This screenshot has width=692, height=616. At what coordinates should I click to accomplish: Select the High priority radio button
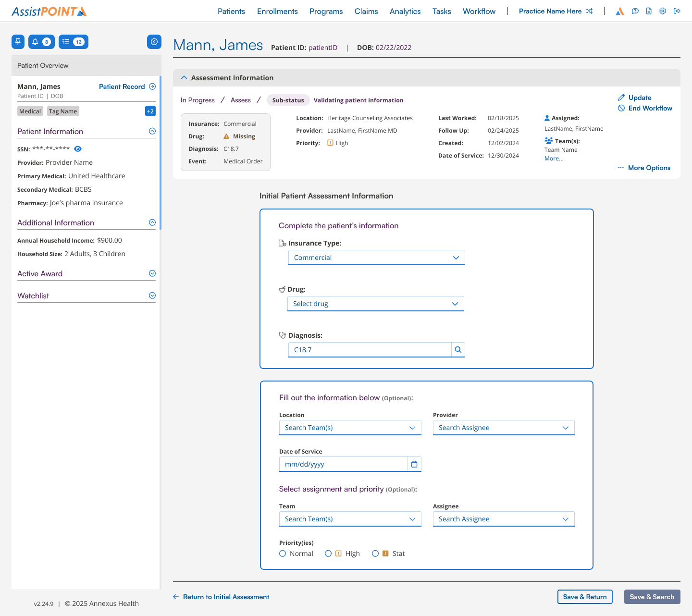tap(328, 554)
